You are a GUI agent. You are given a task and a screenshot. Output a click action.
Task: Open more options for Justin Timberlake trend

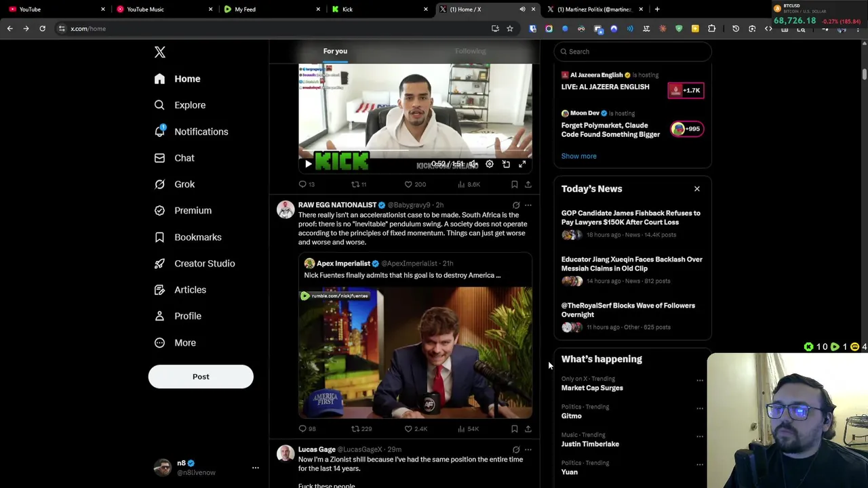pyautogui.click(x=700, y=436)
